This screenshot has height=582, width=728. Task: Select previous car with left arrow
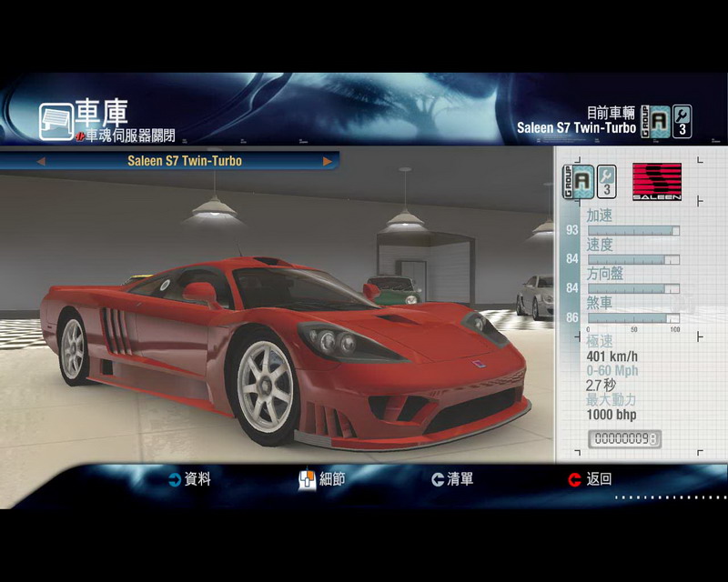tap(41, 161)
